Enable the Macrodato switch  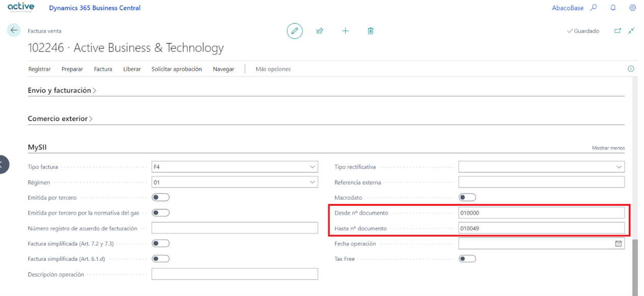click(467, 198)
